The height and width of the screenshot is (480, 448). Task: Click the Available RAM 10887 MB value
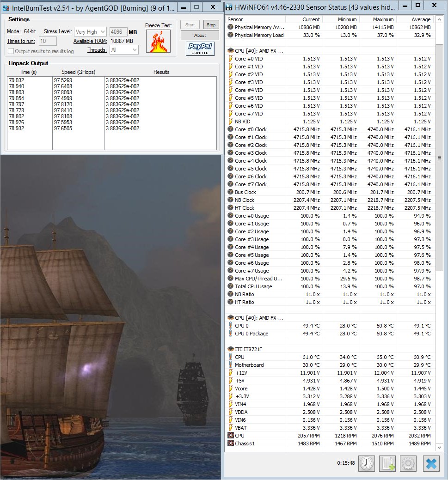(122, 41)
